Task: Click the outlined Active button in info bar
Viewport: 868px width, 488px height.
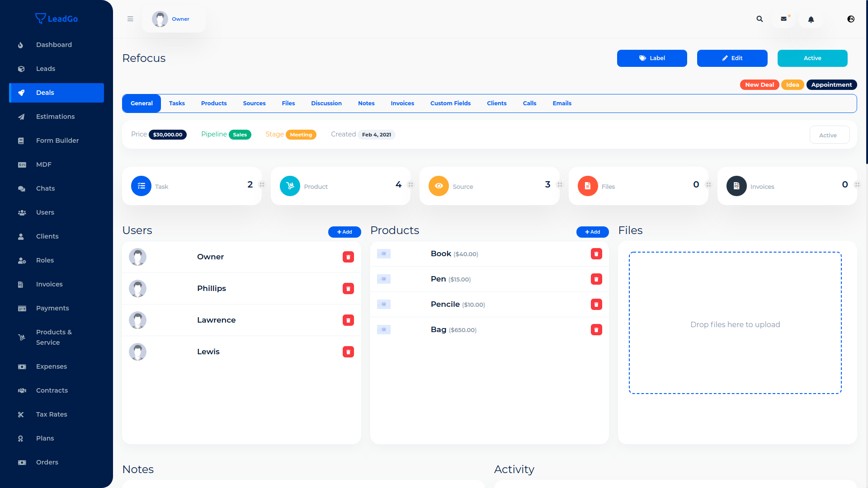Action: coord(830,135)
